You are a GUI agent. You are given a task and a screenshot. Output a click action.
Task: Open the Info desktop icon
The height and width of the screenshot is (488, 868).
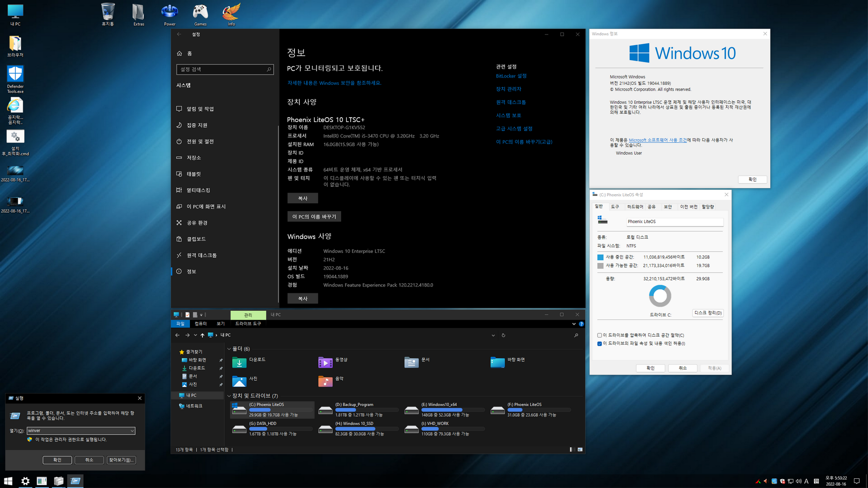pos(231,15)
